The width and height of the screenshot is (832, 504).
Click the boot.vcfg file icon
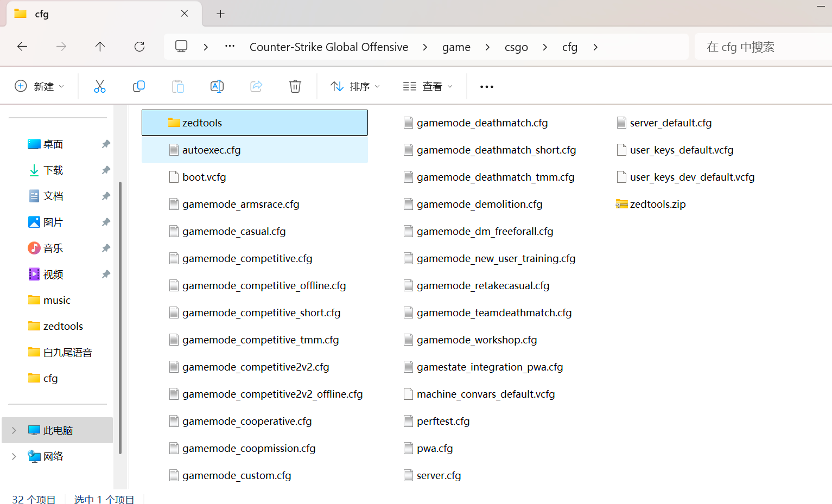coord(174,177)
